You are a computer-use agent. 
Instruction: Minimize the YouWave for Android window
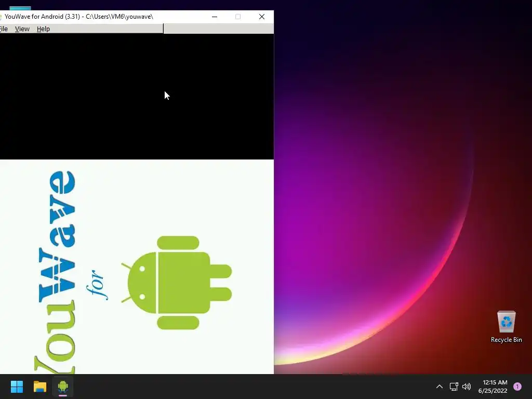pyautogui.click(x=215, y=17)
